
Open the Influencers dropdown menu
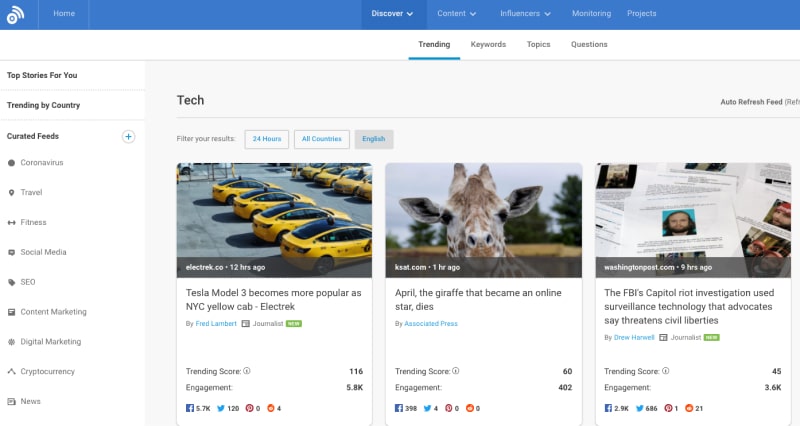(525, 14)
